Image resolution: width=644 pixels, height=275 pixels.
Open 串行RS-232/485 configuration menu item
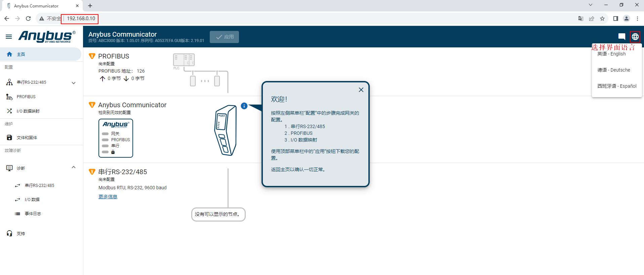point(32,82)
